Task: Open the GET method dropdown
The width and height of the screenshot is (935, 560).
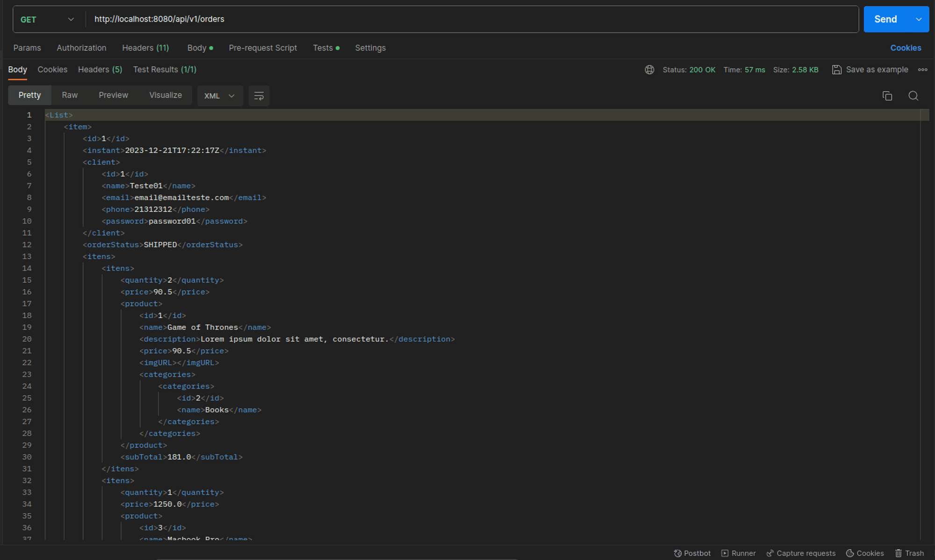Action: coord(47,20)
